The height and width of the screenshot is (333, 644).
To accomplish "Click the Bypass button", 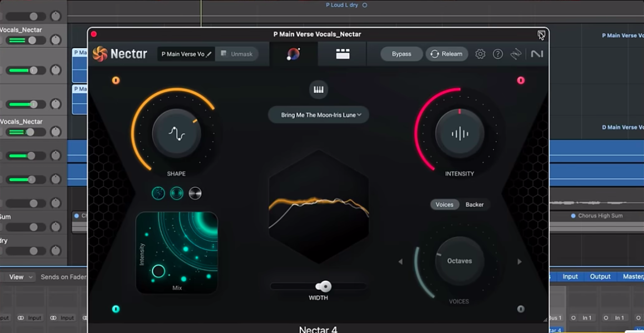I will click(401, 53).
